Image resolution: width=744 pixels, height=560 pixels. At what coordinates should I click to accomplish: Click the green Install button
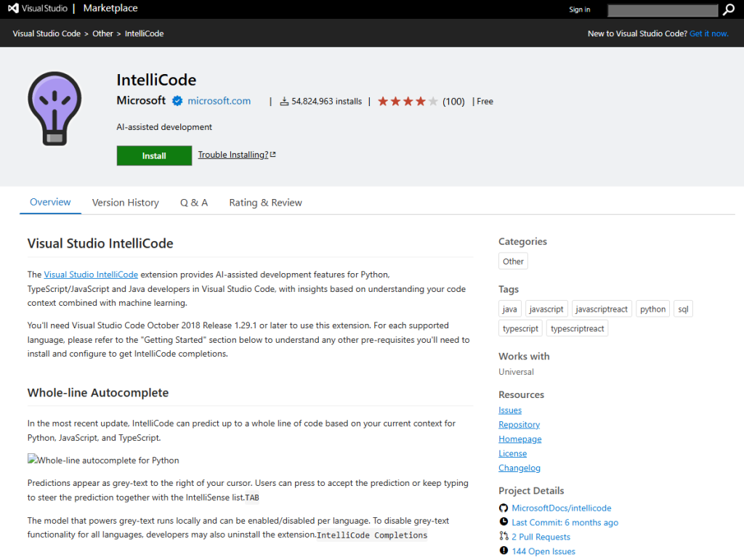[x=154, y=155]
